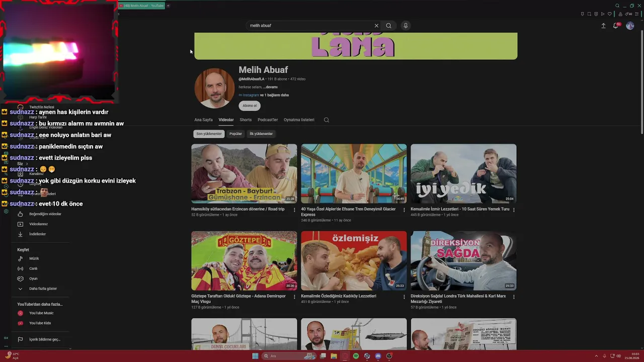Screen dimensions: 644x362
Task: Open a new browser tab with plus button
Action: click(168, 6)
